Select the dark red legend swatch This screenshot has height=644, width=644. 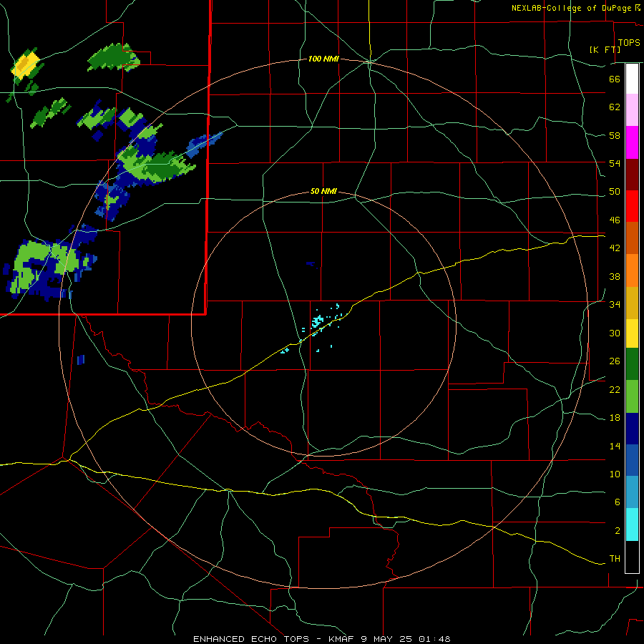coord(632,174)
